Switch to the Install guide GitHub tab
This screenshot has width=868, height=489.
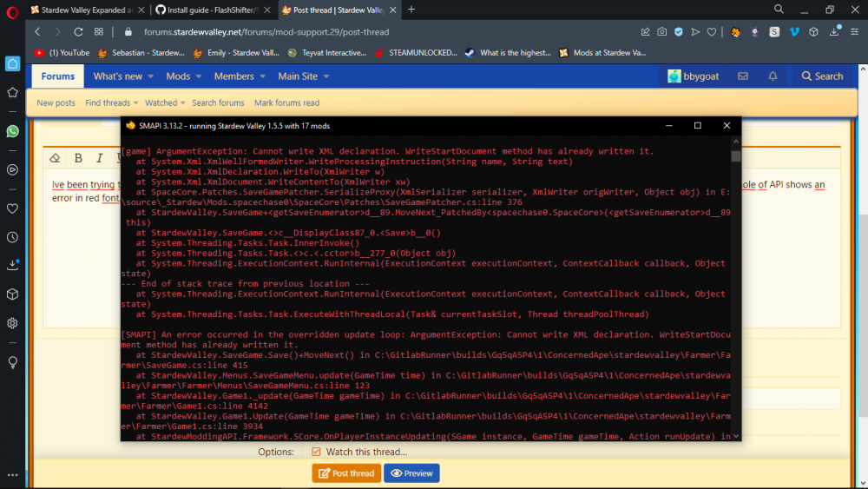coord(213,10)
